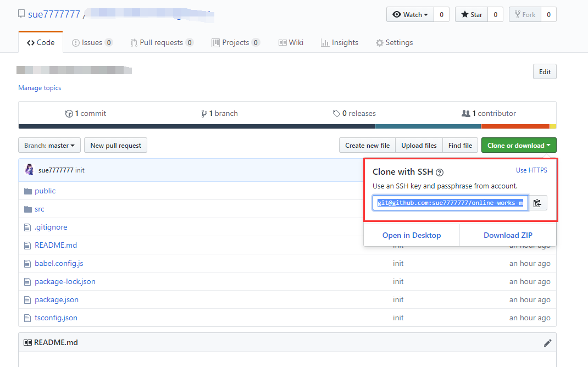Screen dimensions: 588x367
Task: Click the watchers count next to Watch
Action: [441, 15]
